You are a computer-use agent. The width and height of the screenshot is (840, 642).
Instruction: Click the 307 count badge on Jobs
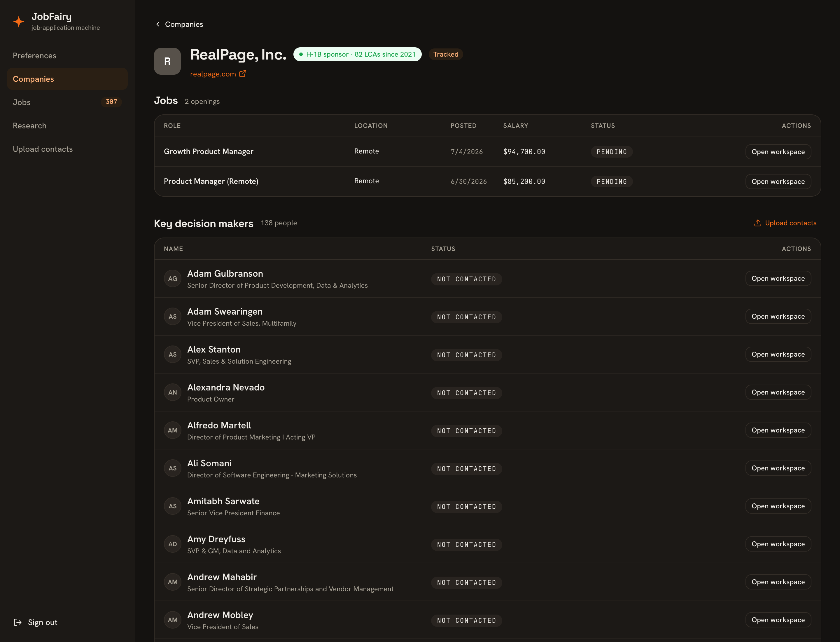click(x=111, y=102)
